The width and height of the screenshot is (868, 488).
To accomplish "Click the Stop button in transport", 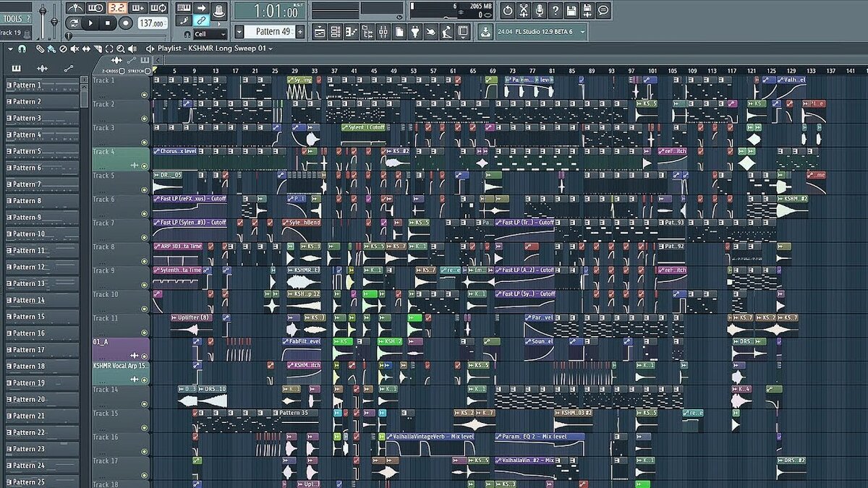I will pyautogui.click(x=108, y=23).
